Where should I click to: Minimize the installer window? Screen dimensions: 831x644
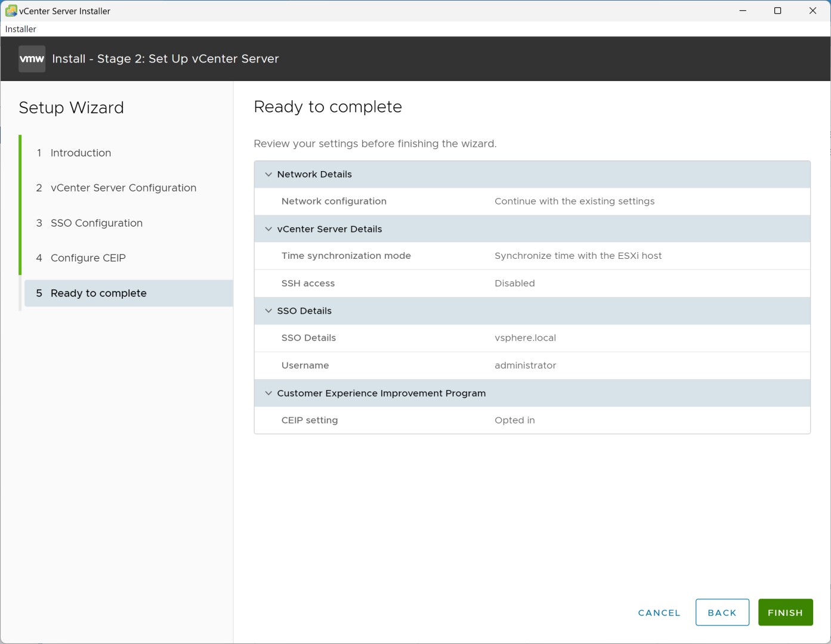click(743, 11)
